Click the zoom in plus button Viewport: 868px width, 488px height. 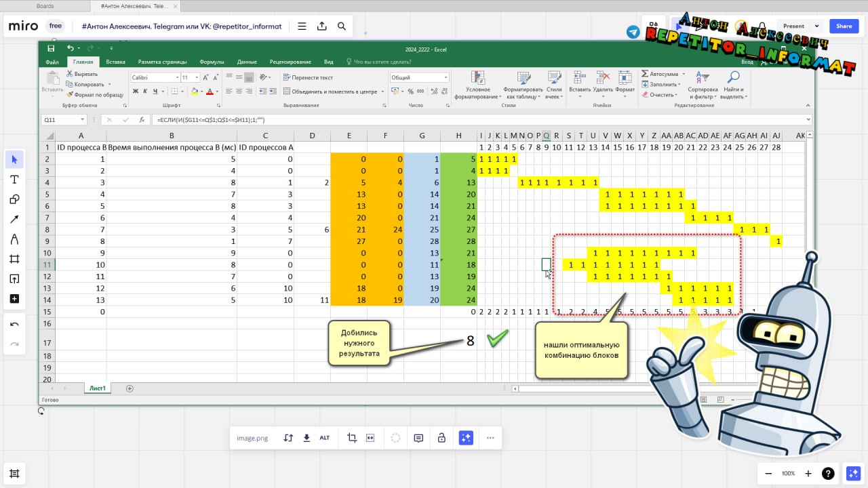point(808,473)
